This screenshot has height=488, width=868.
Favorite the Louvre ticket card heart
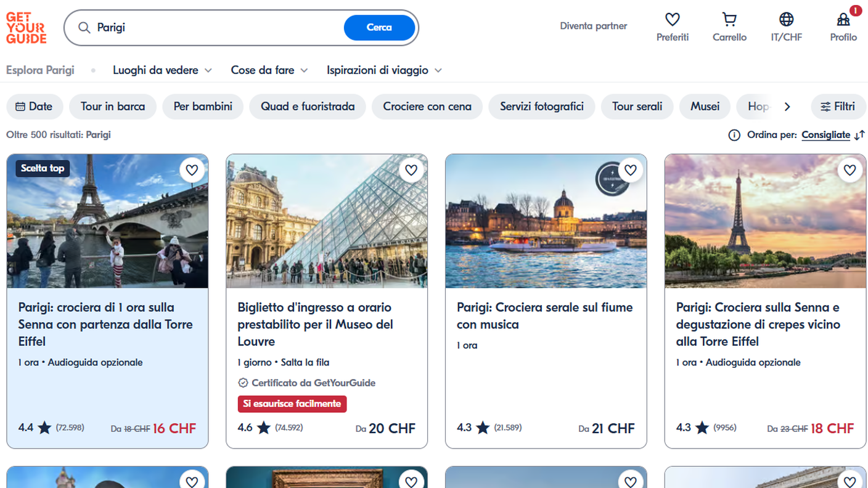[411, 170]
